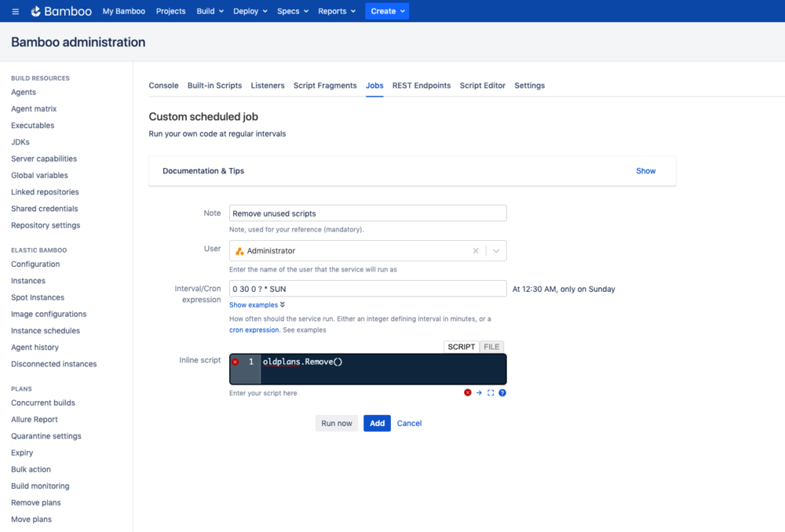Open Spot Instances in the sidebar

[38, 297]
